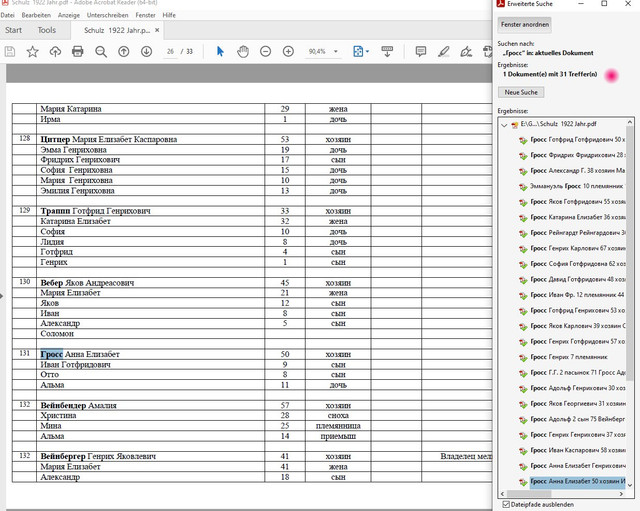Open the Bearbeiten menu
This screenshot has width=640, height=511.
point(36,15)
